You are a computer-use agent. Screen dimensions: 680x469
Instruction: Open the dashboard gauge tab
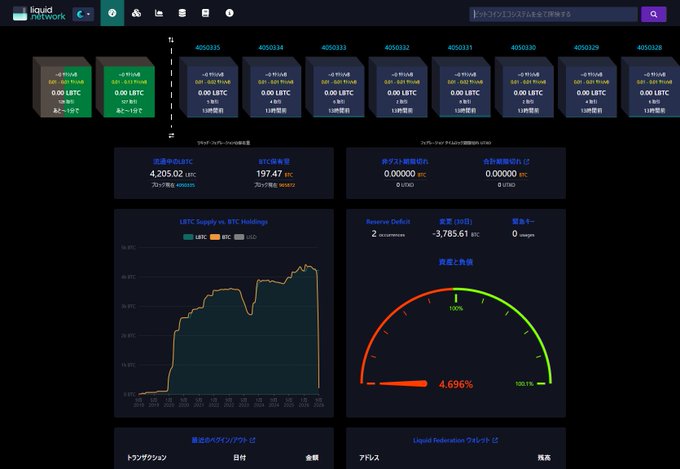click(112, 13)
